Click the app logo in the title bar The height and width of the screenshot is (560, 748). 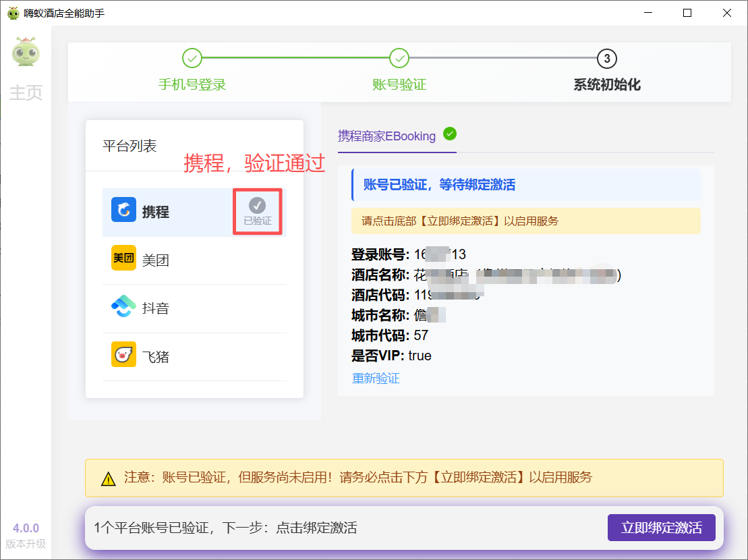[x=12, y=12]
